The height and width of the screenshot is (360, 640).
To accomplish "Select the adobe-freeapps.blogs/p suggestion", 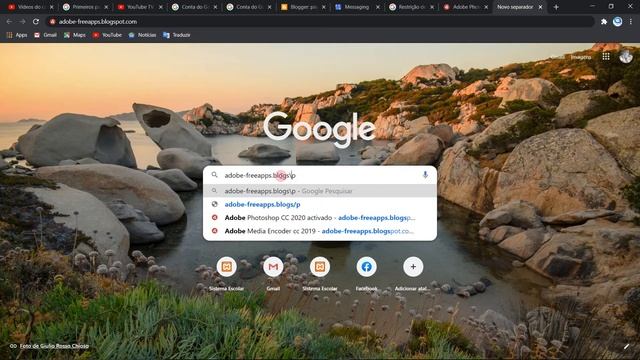I will (320, 204).
